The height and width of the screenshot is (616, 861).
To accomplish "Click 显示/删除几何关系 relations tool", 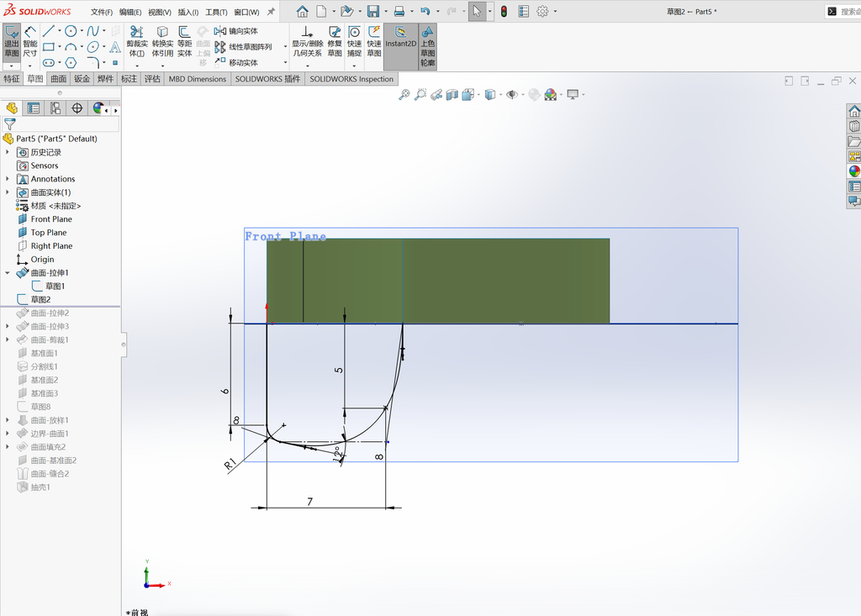I will 307,42.
